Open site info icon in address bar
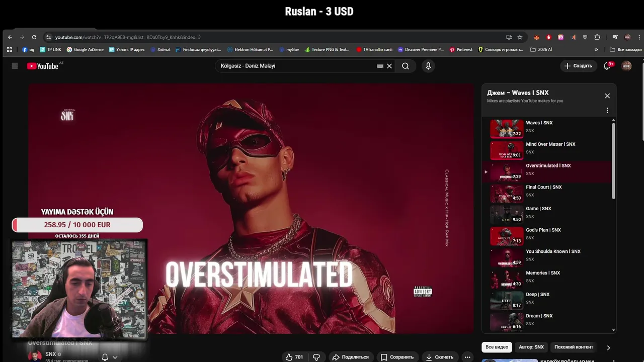The width and height of the screenshot is (644, 362). tap(48, 37)
